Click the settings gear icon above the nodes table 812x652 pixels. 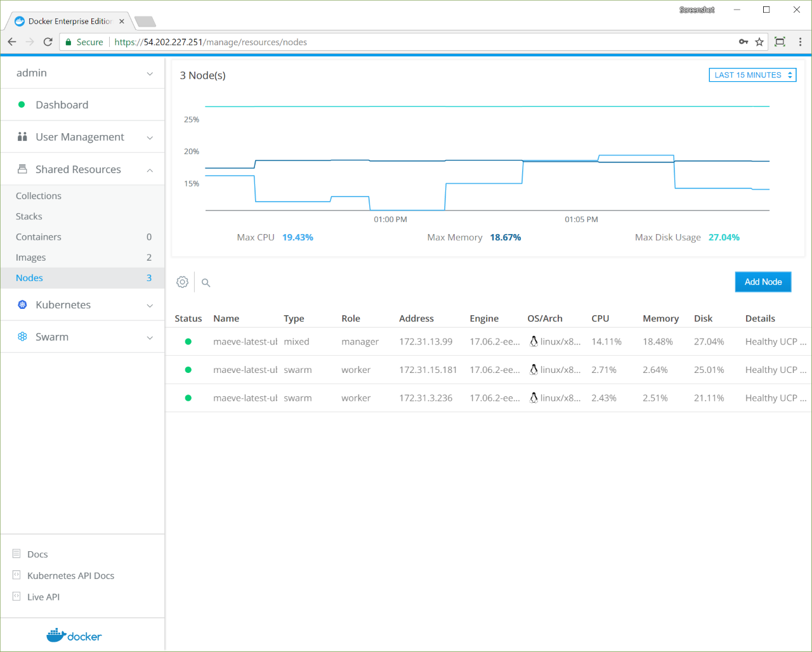(x=183, y=282)
